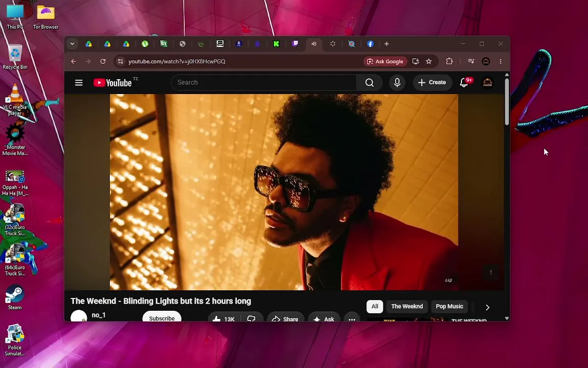Image resolution: width=588 pixels, height=368 pixels.
Task: Expand the tab search dropdown arrow
Action: click(x=72, y=44)
